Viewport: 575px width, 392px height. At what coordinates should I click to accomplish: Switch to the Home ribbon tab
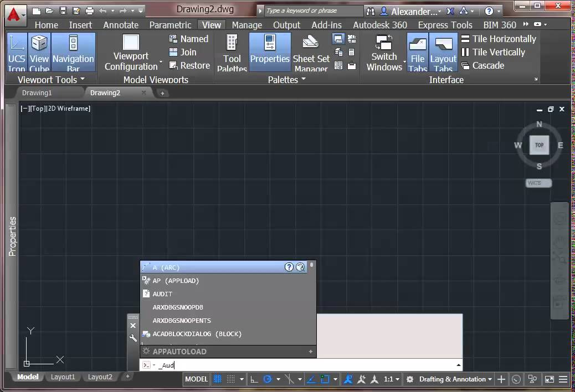point(46,25)
